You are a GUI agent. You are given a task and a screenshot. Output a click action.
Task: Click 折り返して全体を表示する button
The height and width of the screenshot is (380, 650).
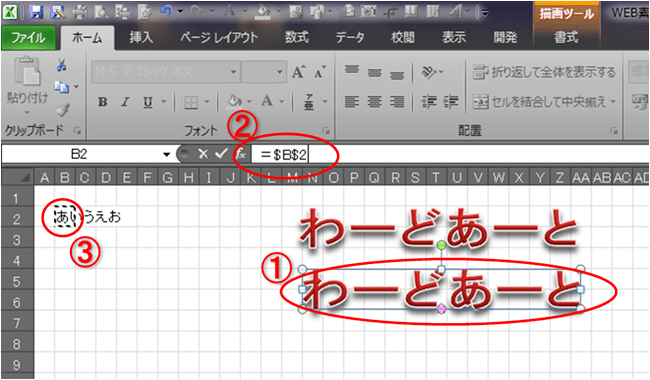coord(544,73)
